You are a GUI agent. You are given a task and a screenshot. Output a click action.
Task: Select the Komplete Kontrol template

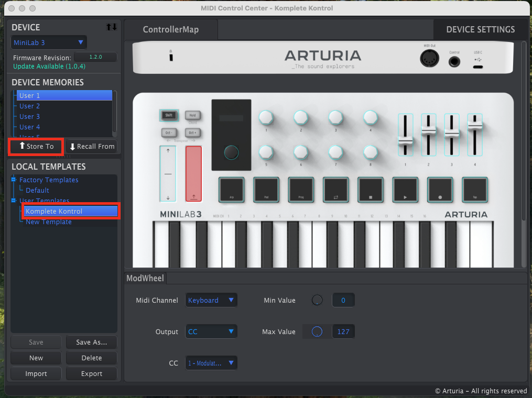tap(71, 211)
